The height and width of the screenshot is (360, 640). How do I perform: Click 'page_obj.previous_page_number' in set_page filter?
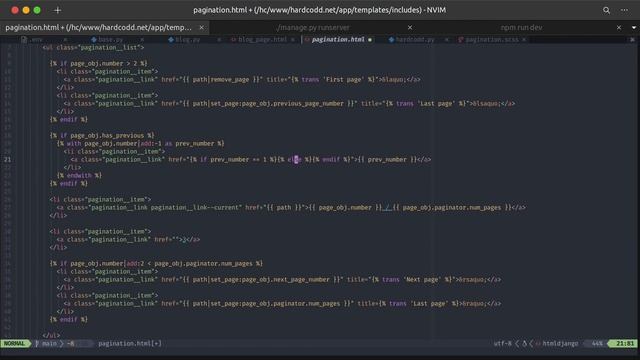(x=294, y=104)
